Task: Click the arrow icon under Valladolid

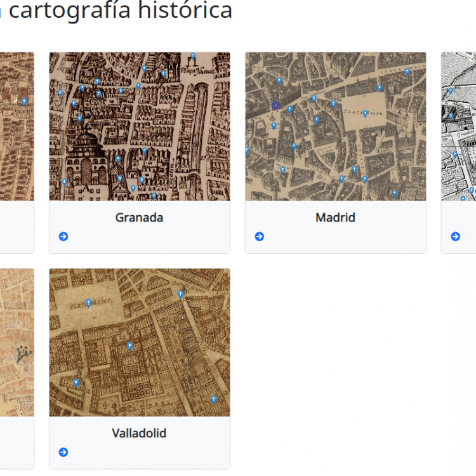Action: [x=63, y=453]
